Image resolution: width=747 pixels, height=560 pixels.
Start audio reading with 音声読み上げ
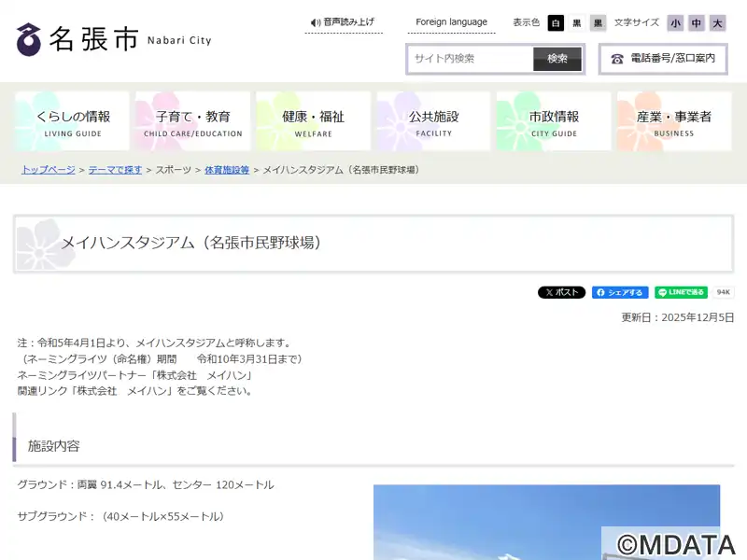(x=343, y=22)
